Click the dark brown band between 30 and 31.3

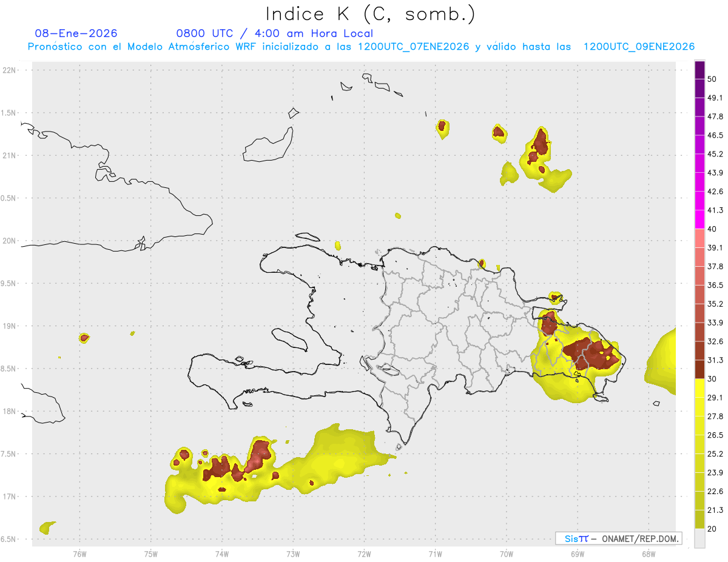coord(699,369)
